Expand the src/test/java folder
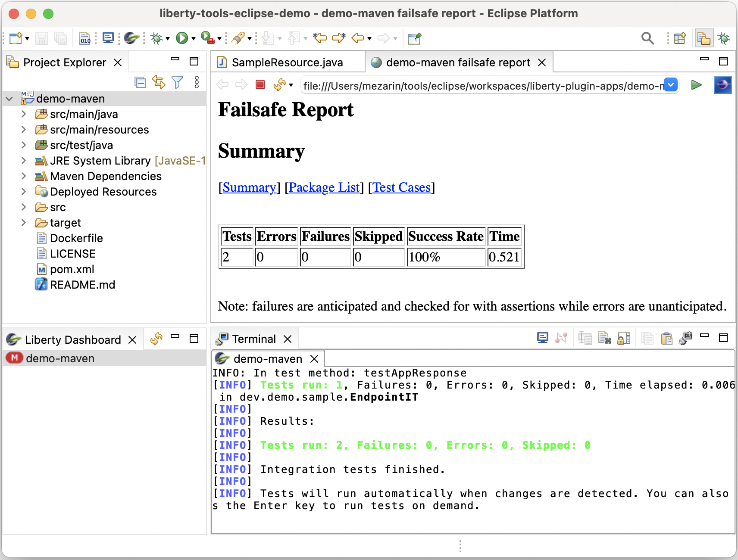 click(24, 145)
